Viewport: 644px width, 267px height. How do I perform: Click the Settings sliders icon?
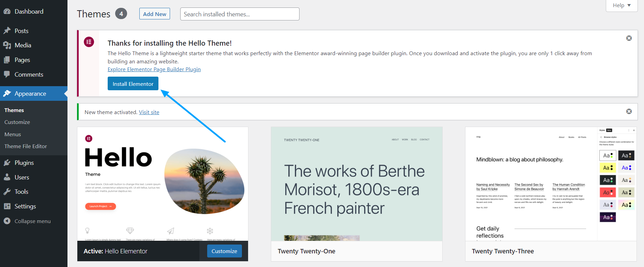point(7,206)
